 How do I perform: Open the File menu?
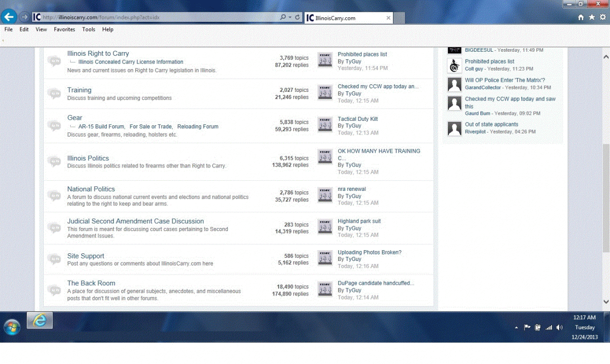pos(8,29)
